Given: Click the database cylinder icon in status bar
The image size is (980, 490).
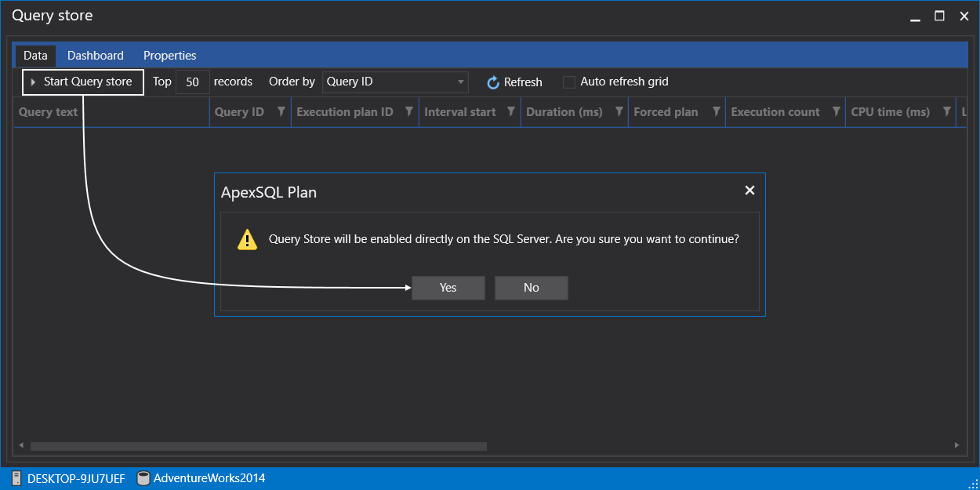Looking at the screenshot, I should [143, 478].
